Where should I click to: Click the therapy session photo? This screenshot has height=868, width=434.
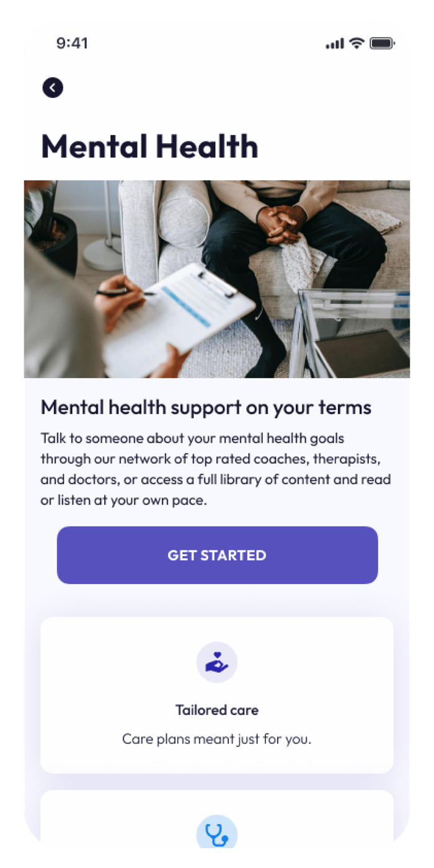217,279
